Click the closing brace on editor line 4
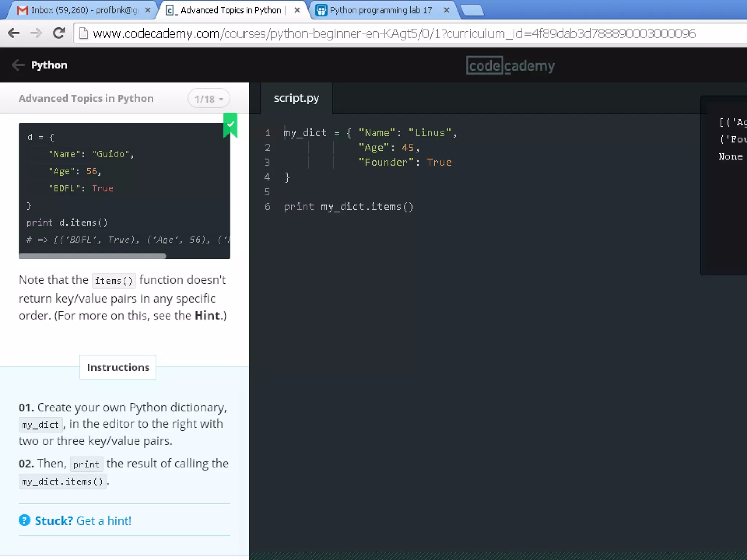747x560 pixels. [287, 178]
